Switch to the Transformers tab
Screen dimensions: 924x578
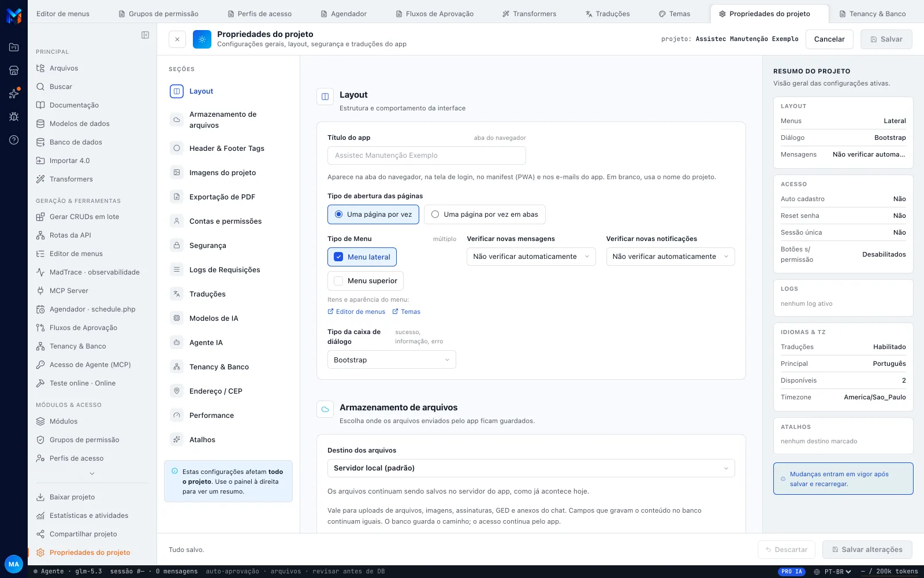[x=529, y=14]
